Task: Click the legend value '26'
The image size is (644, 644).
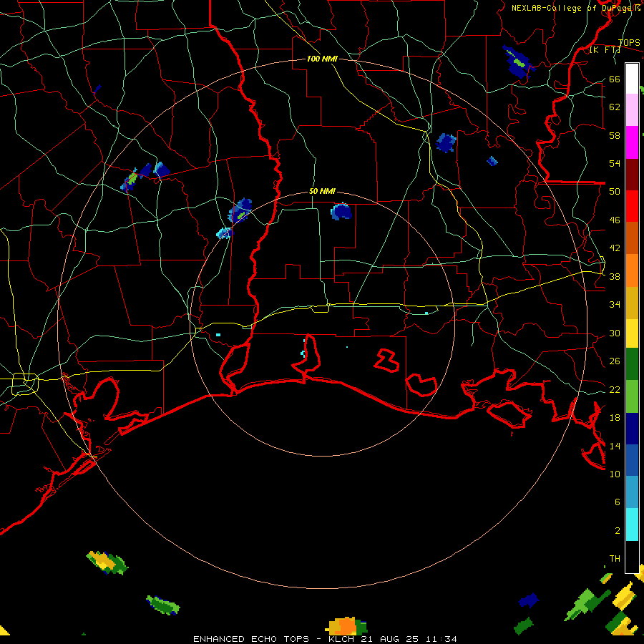Action: (615, 361)
